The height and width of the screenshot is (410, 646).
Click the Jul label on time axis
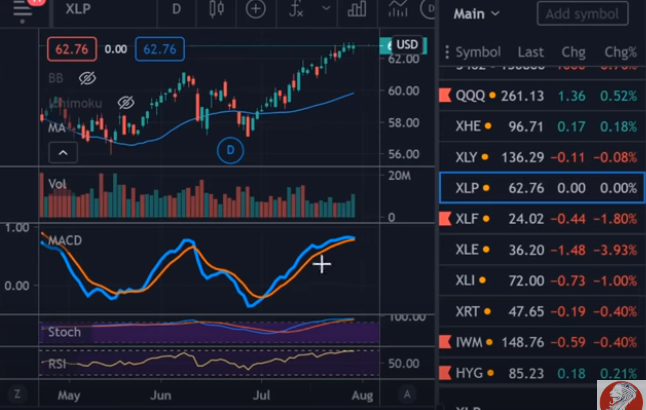[261, 396]
